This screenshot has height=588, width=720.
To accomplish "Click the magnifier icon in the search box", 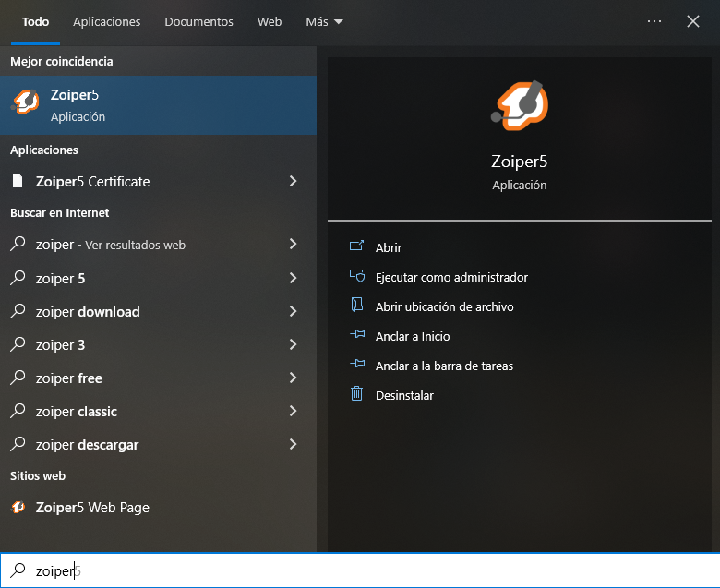I will pyautogui.click(x=18, y=570).
